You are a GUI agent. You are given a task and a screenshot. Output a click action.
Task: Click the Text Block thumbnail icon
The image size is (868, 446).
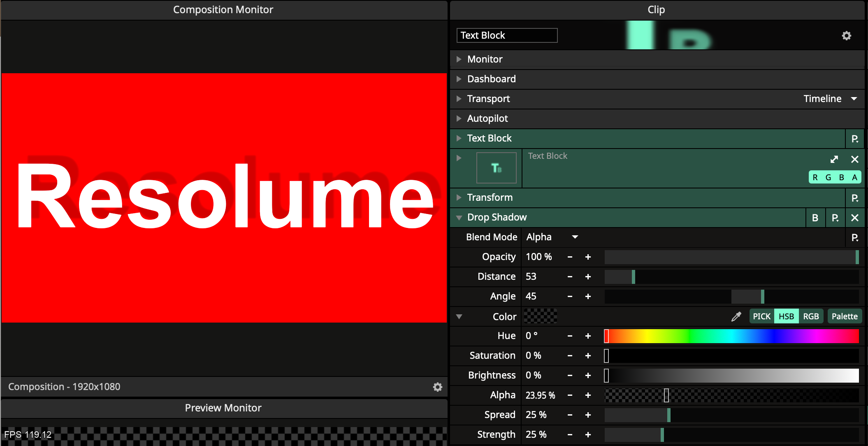point(496,168)
